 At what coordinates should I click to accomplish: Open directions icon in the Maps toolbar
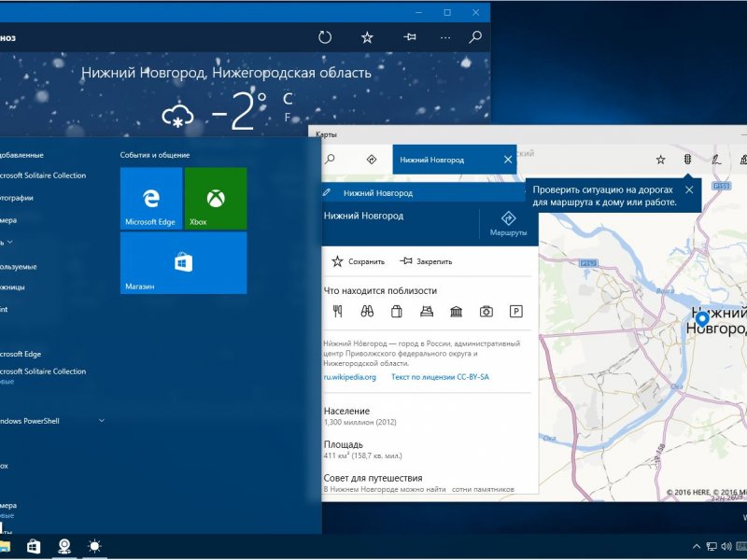tap(372, 160)
